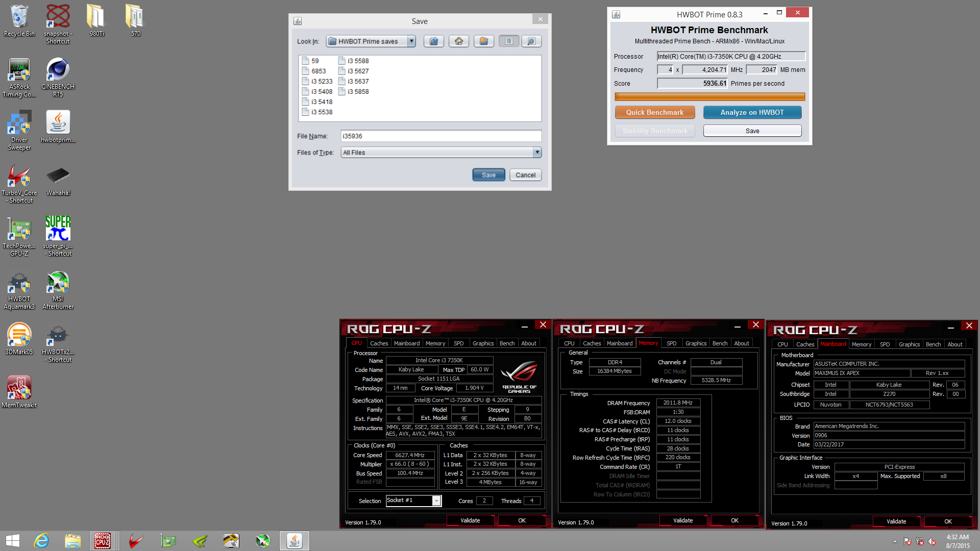The width and height of the screenshot is (980, 551).
Task: Open HWBOTx265 Shortcut desktop icon
Action: (58, 343)
